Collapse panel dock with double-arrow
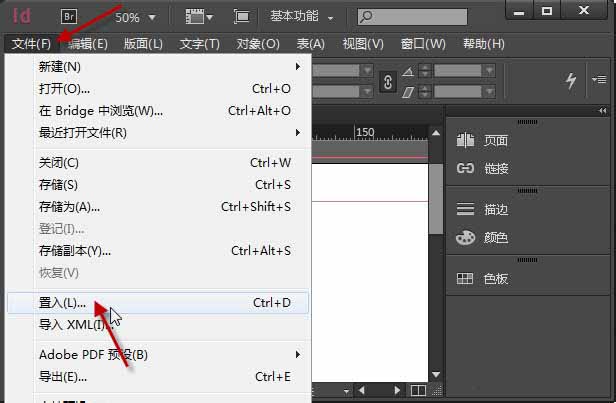Viewport: 616px width, 403px height. coord(603,111)
